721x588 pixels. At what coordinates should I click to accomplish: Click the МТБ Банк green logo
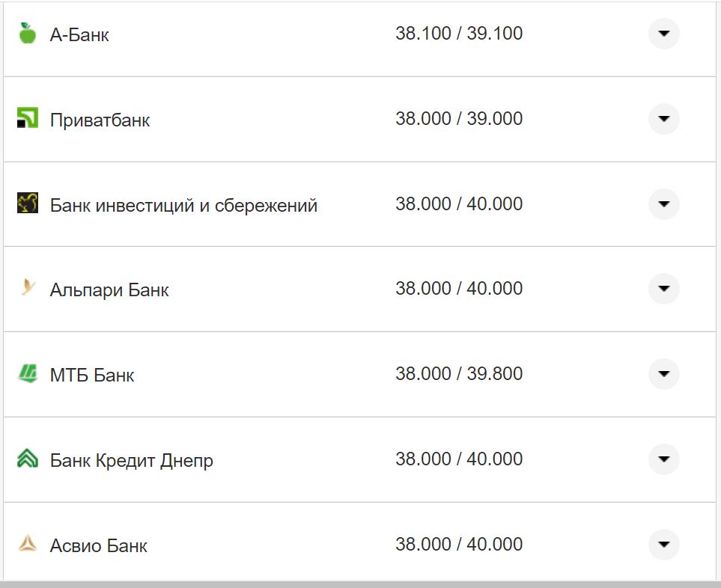click(x=28, y=373)
